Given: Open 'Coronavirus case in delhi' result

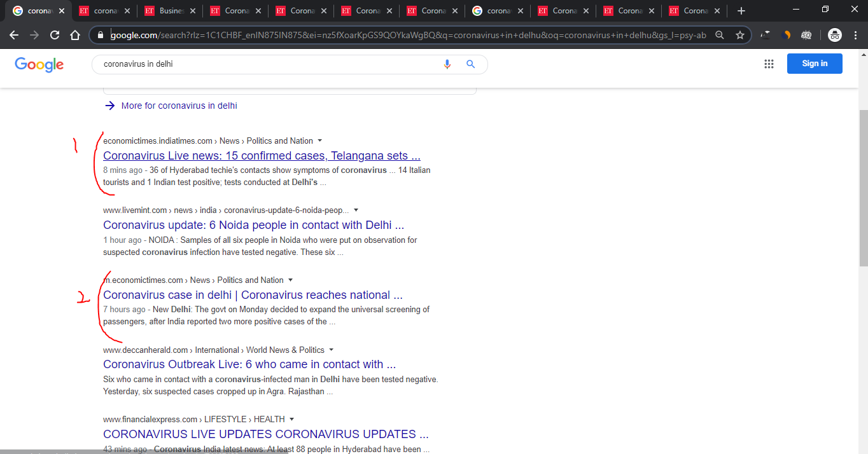Looking at the screenshot, I should 253,295.
